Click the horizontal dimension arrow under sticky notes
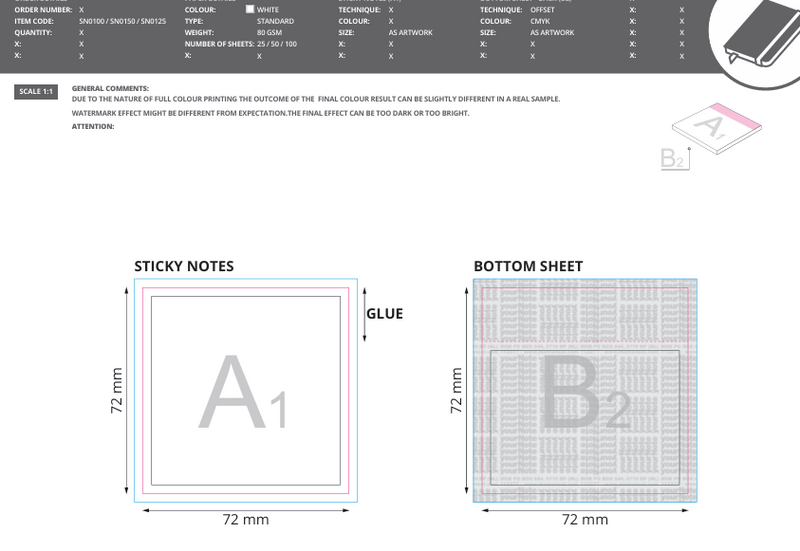 pos(246,509)
